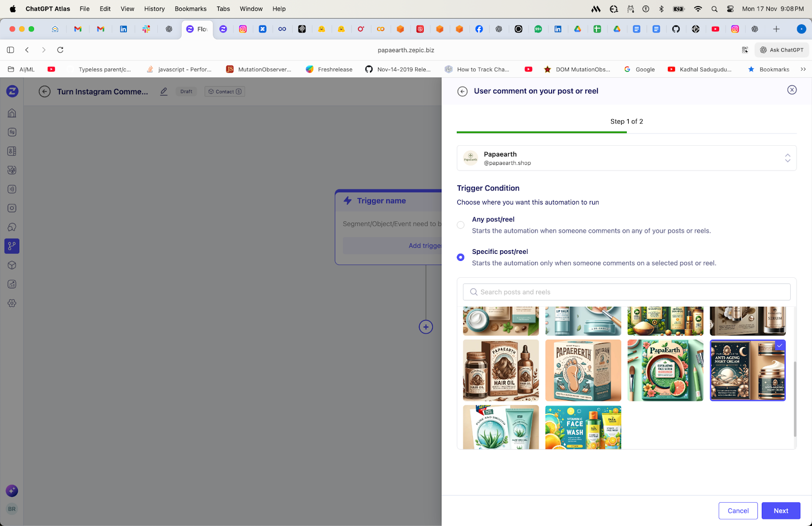Click the Next button
812x526 pixels.
(781, 511)
